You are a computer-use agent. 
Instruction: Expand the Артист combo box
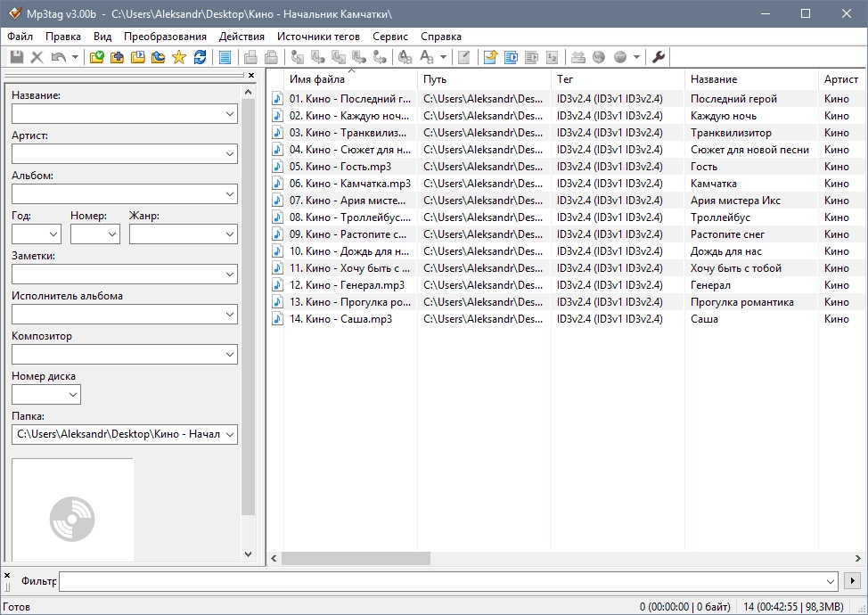pos(230,154)
